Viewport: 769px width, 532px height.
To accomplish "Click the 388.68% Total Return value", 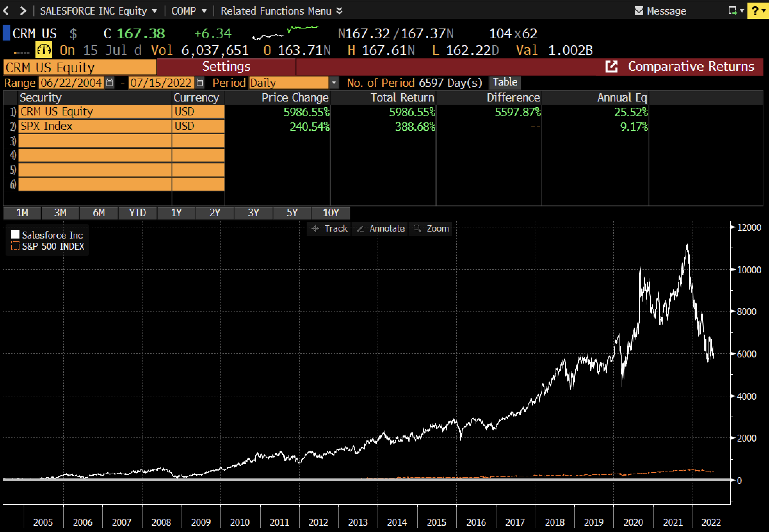I will click(x=415, y=127).
